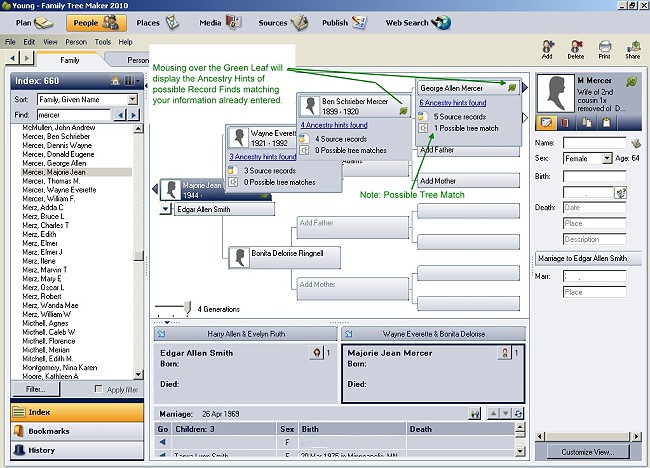This screenshot has height=468, width=650.
Task: Click the Add person icon
Action: click(x=547, y=49)
